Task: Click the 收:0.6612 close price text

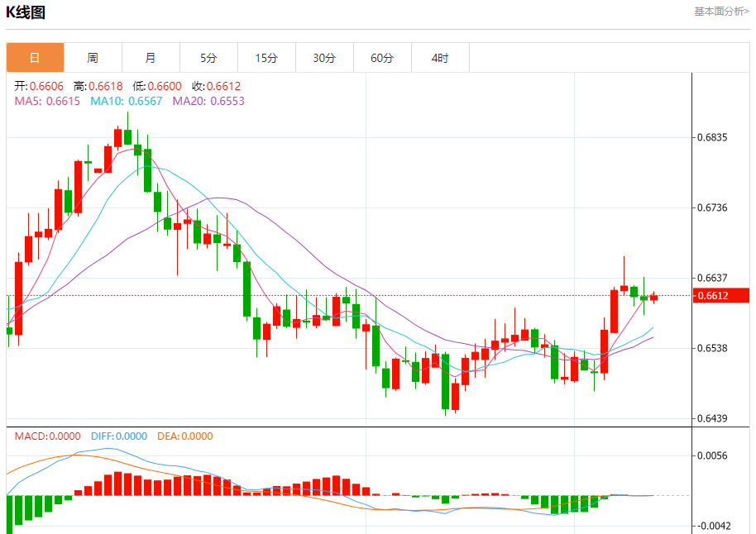Action: pyautogui.click(x=216, y=86)
